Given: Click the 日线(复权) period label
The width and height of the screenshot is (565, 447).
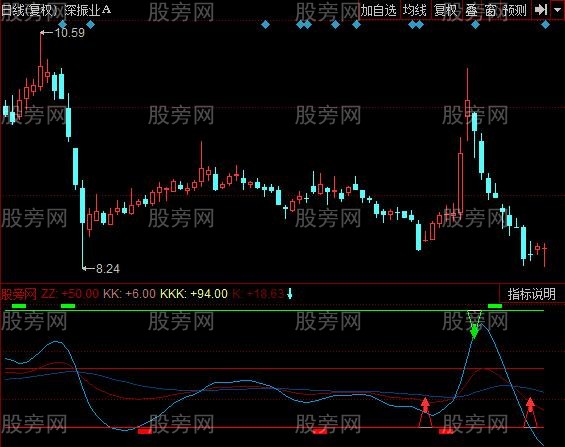Looking at the screenshot, I should [29, 10].
